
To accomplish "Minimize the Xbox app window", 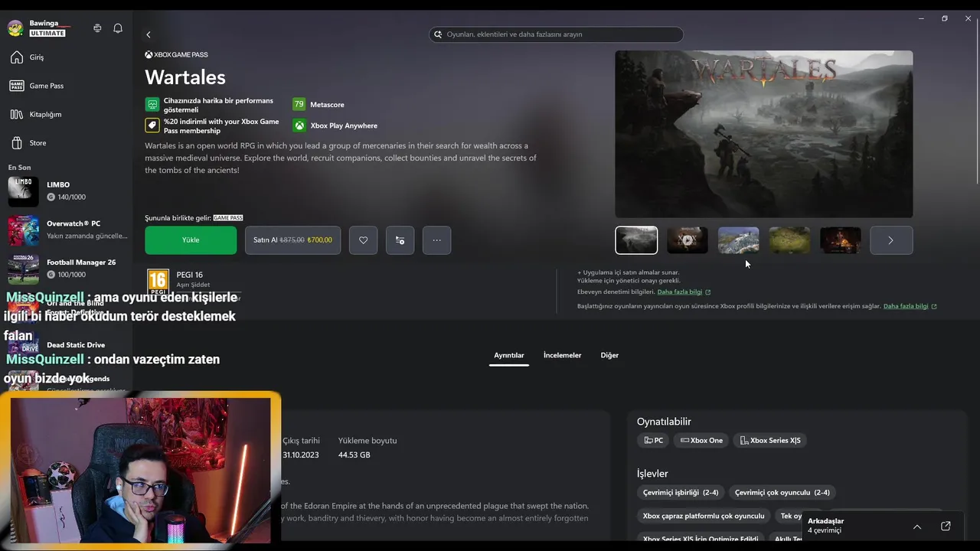I will tap(921, 18).
